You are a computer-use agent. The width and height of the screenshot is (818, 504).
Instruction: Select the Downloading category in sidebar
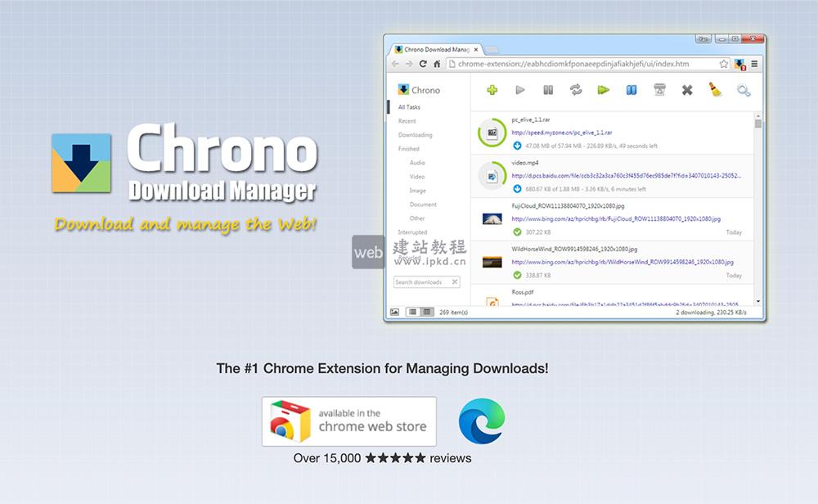[x=415, y=135]
